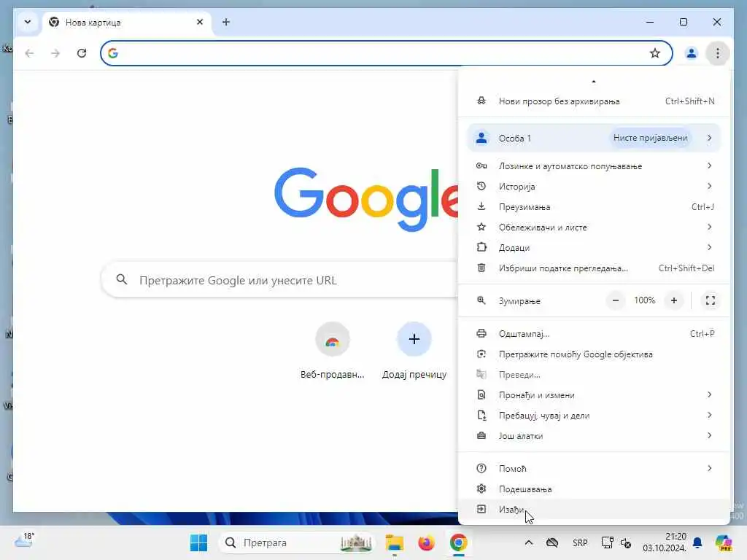Click the browser forward arrow
This screenshot has height=560, width=747.
tap(55, 53)
